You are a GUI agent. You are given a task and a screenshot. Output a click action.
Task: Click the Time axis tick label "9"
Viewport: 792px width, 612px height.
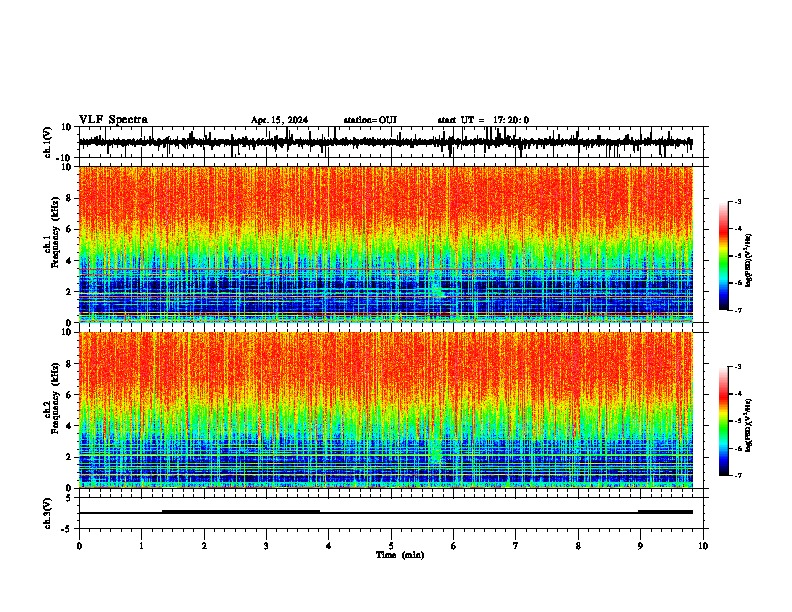(640, 546)
